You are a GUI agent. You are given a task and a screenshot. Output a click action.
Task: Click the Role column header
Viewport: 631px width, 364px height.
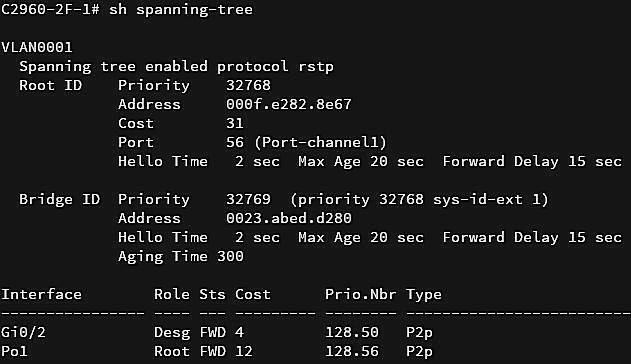click(x=172, y=294)
